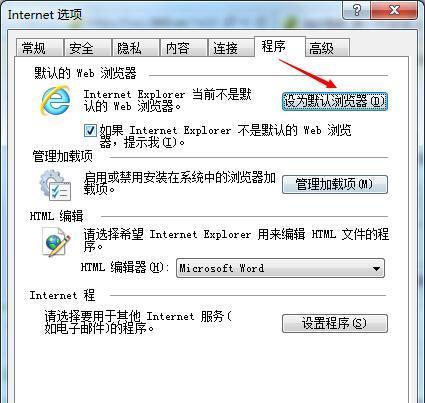Close the Internet 选项 dialog

coord(394,10)
